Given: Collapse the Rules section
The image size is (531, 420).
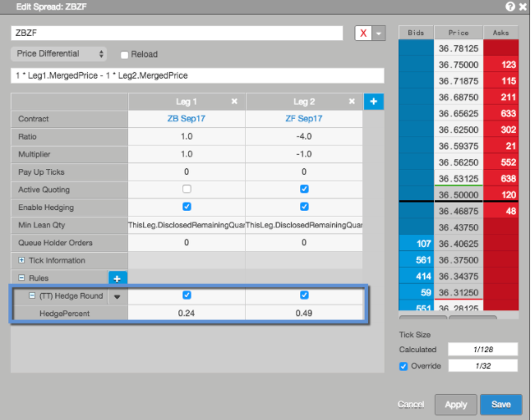Looking at the screenshot, I should [x=22, y=278].
